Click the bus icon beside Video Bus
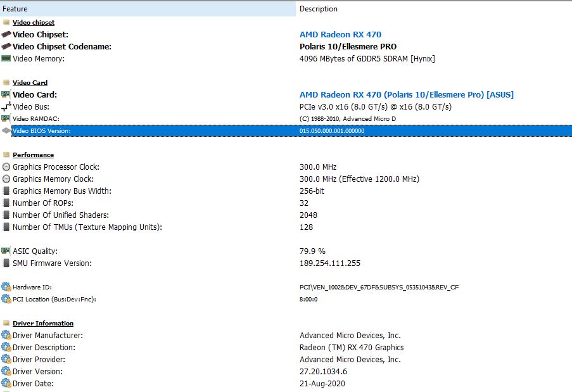This screenshot has width=572, height=392. (x=6, y=106)
